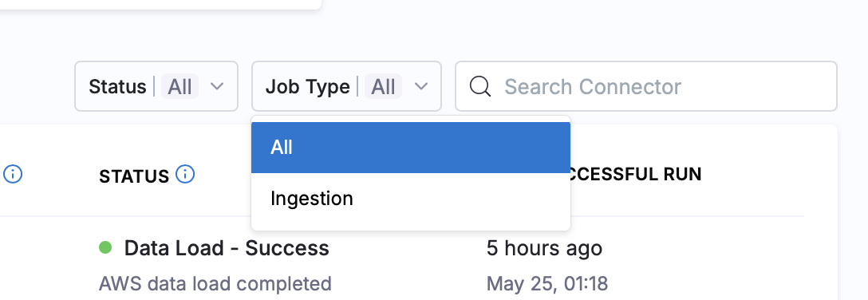Click the May 25, 01:18 date text
The image size is (868, 300).
click(x=547, y=284)
